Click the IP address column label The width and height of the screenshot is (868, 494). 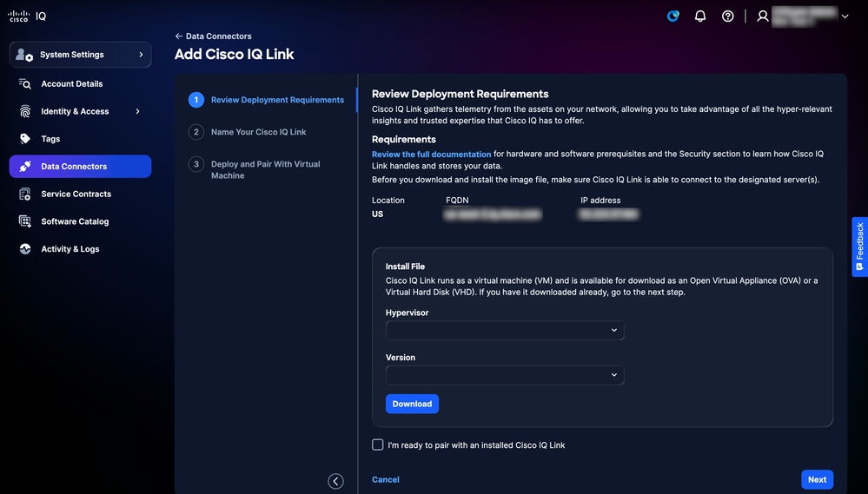[x=600, y=201]
